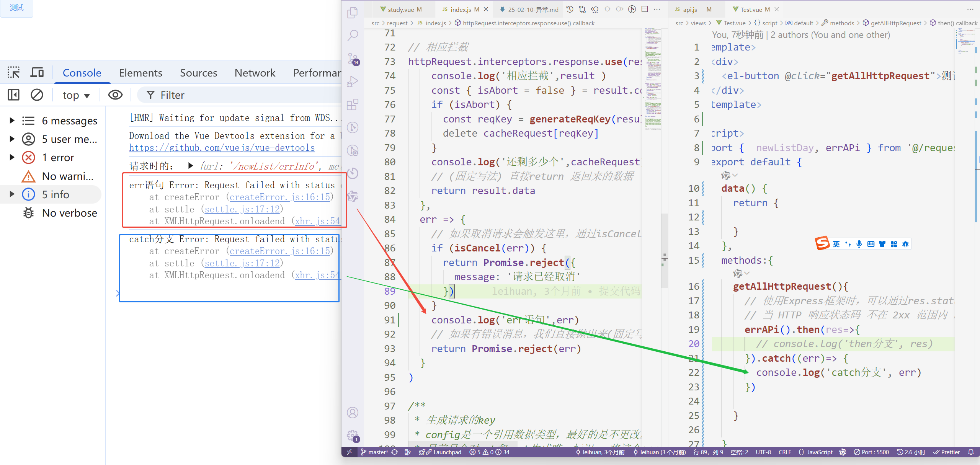Click the live expression eye icon

click(115, 95)
